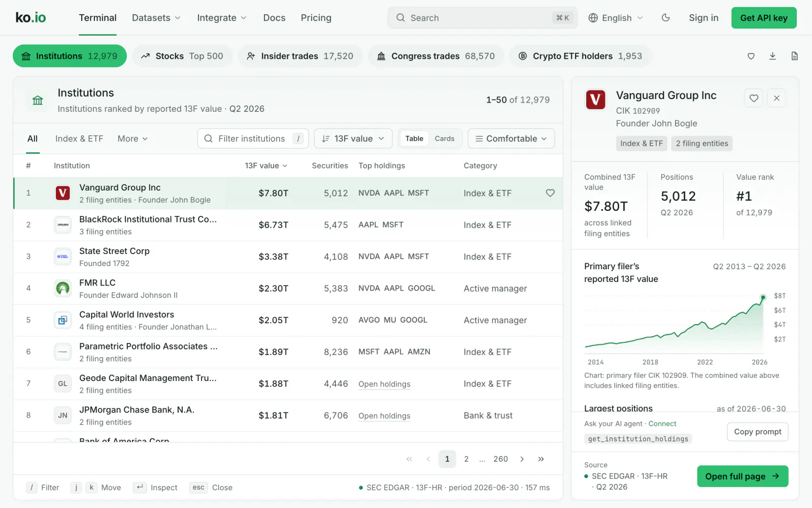Click the Parametric Portfolio logo icon
812x508 pixels.
coord(62,352)
